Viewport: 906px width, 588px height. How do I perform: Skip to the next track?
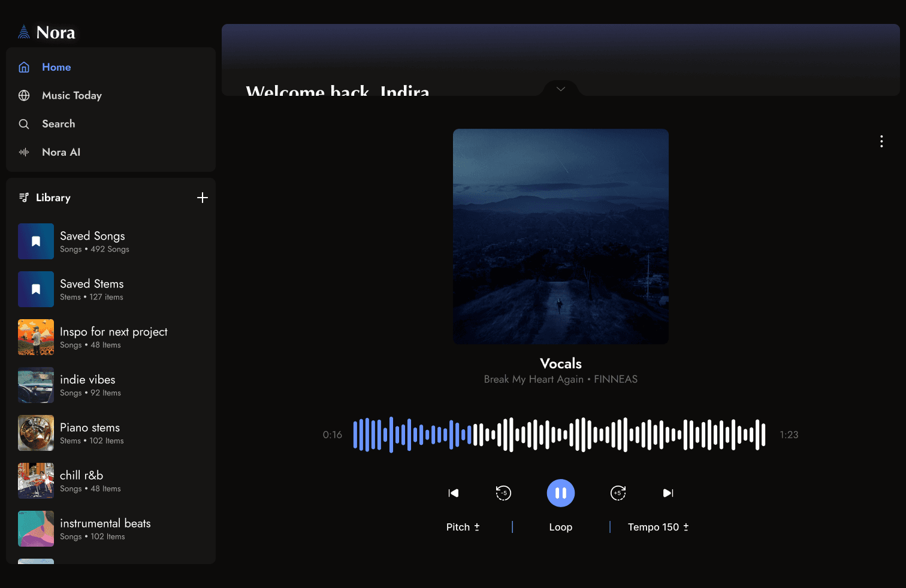668,493
